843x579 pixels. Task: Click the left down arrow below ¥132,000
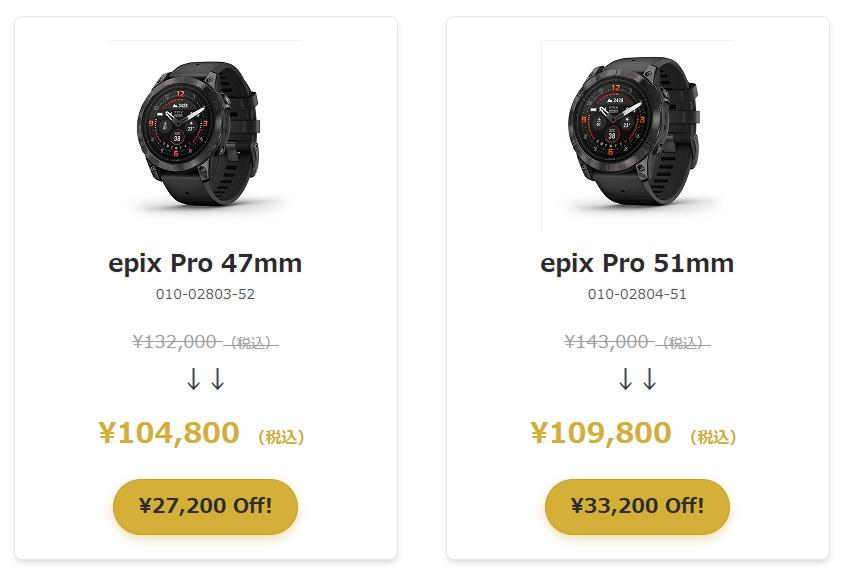tap(193, 380)
